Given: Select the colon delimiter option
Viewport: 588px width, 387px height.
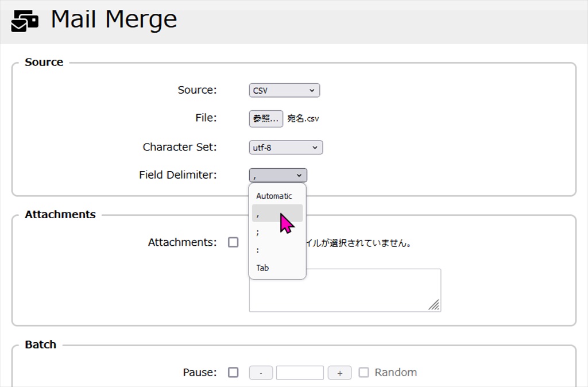Looking at the screenshot, I should [277, 250].
